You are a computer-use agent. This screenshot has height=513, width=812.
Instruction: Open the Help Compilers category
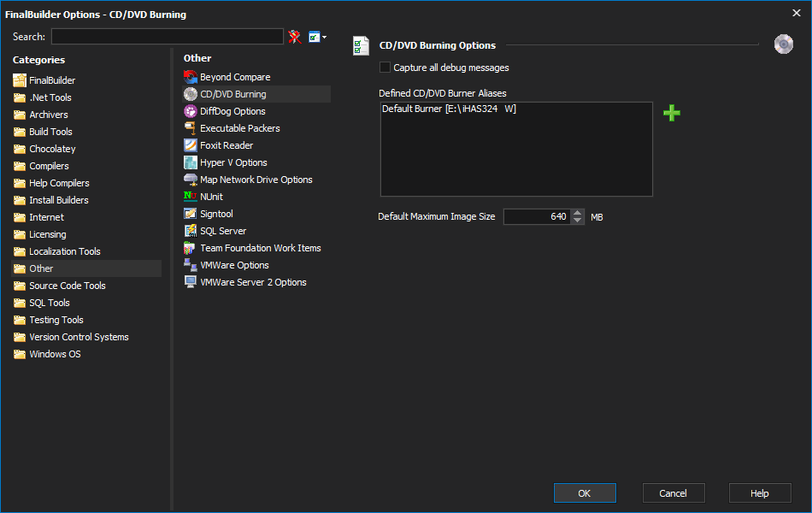pos(52,183)
